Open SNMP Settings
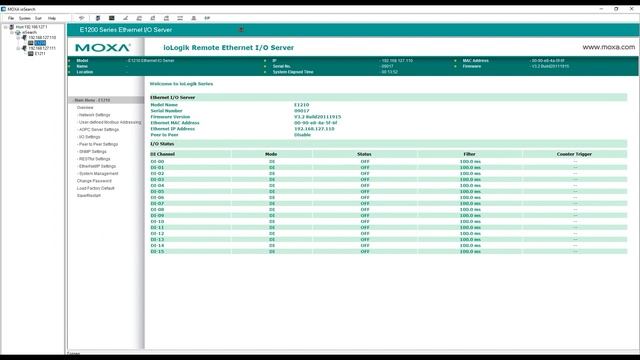The height and width of the screenshot is (360, 640). click(93, 152)
